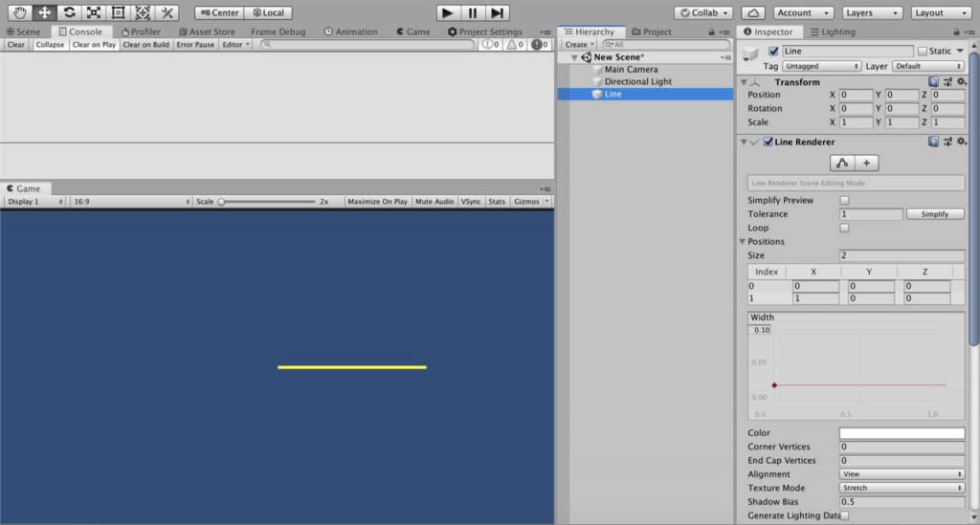Image resolution: width=980 pixels, height=525 pixels.
Task: Click the Game view Scale slider
Action: pyautogui.click(x=268, y=202)
